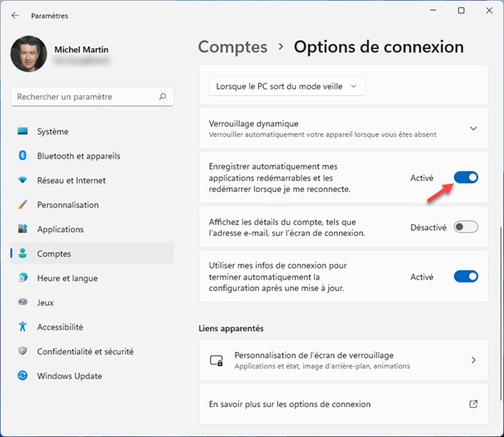Expand the Verrouillage dynamique section
The width and height of the screenshot is (504, 437).
click(473, 128)
